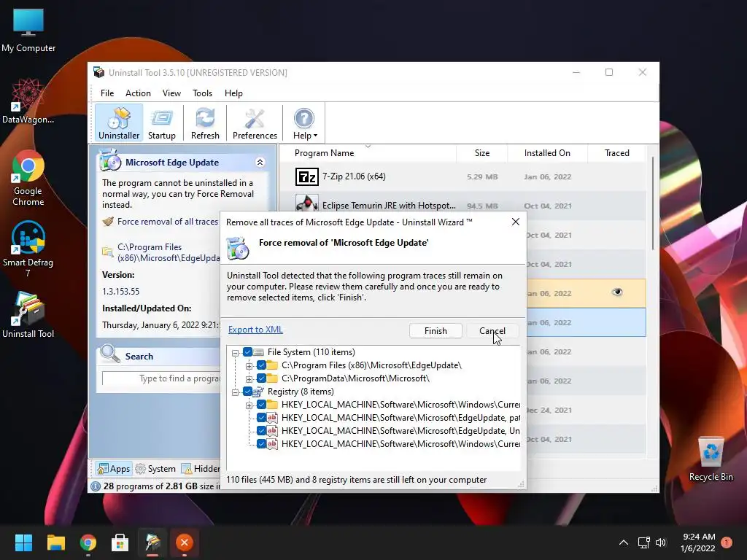Viewport: 747px width, 560px height.
Task: Expand the first HKEY_LOCAL_MACHINE Windows\Curre registry key node
Action: [249, 405]
